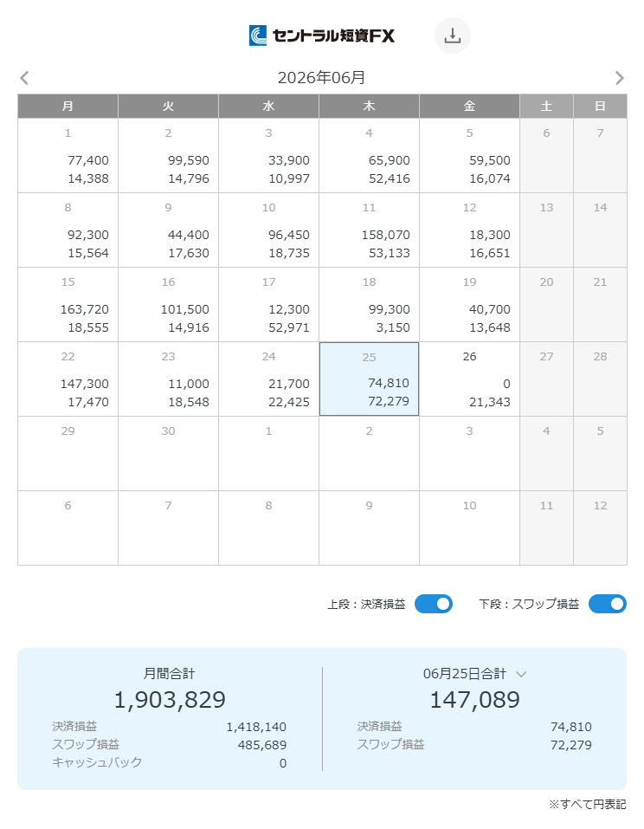Click the 月間合計 total 1,903,829
Viewport: 644px width, 829px height.
170,699
